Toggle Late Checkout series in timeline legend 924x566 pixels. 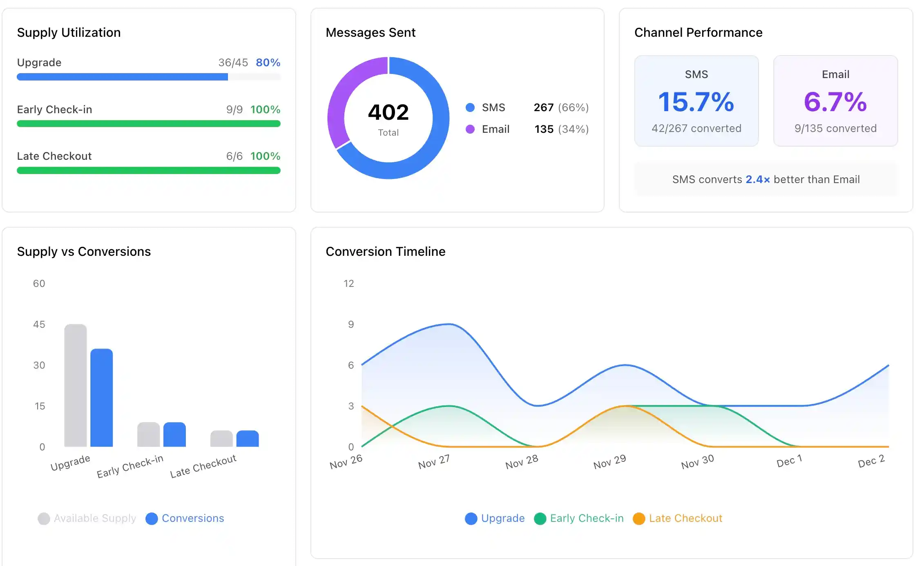tap(677, 518)
